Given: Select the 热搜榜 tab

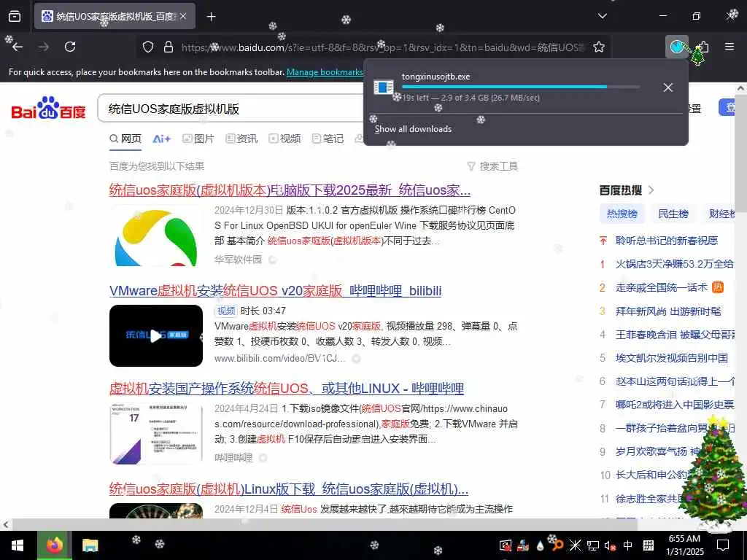Looking at the screenshot, I should pyautogui.click(x=622, y=214).
